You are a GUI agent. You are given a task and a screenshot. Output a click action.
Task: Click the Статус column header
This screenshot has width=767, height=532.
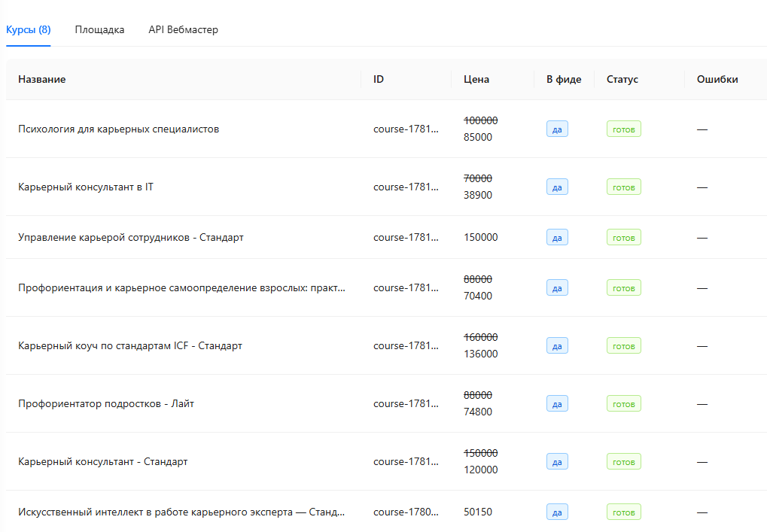[622, 79]
